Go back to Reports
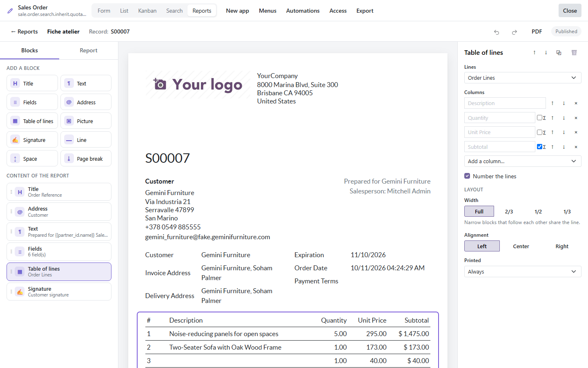Screen dimensions: 588x368 (24, 31)
